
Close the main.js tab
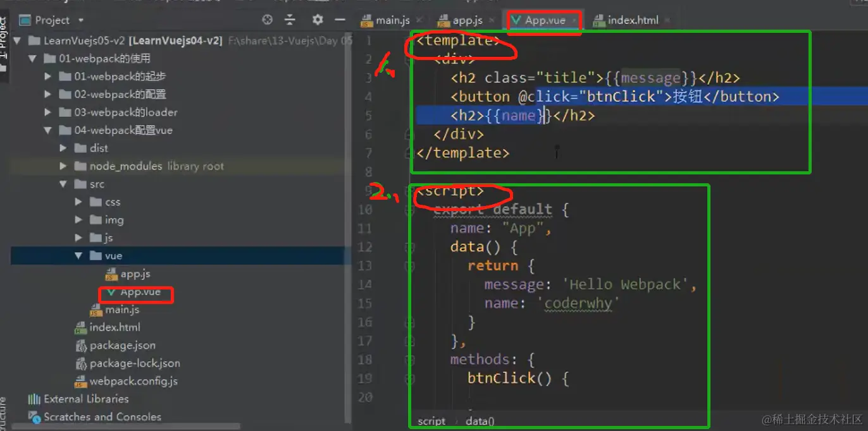[419, 21]
